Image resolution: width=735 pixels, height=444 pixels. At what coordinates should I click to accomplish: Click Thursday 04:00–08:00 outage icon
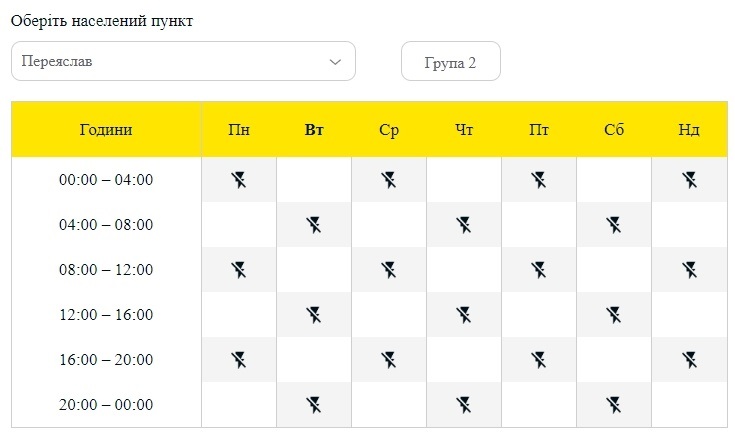coord(464,225)
